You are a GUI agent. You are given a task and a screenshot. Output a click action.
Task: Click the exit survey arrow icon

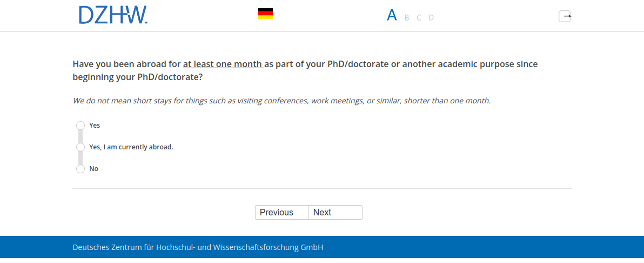coord(565,16)
